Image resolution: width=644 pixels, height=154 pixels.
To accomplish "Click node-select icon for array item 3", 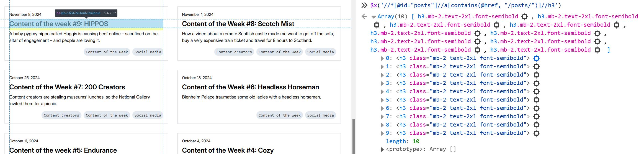I will 536,83.
